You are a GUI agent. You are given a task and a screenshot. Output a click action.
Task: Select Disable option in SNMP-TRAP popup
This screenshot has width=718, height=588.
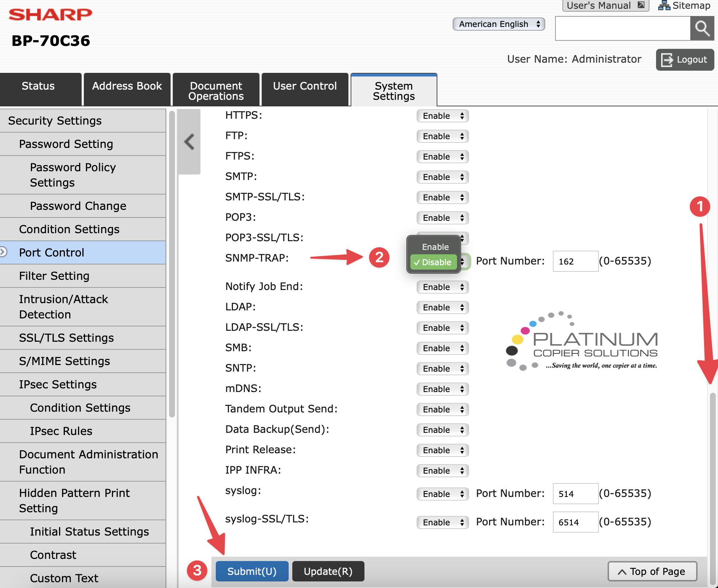tap(433, 262)
